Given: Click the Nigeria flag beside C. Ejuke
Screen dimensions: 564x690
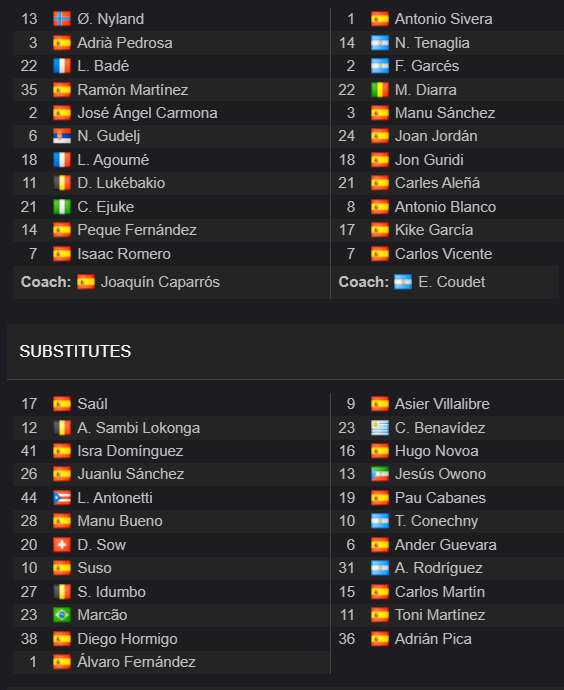Looking at the screenshot, I should [x=62, y=207].
